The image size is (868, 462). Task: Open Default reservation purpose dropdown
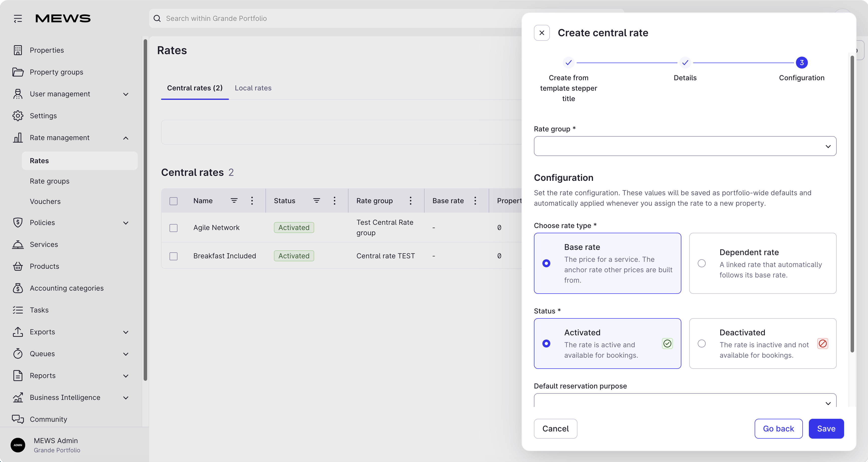pos(685,400)
